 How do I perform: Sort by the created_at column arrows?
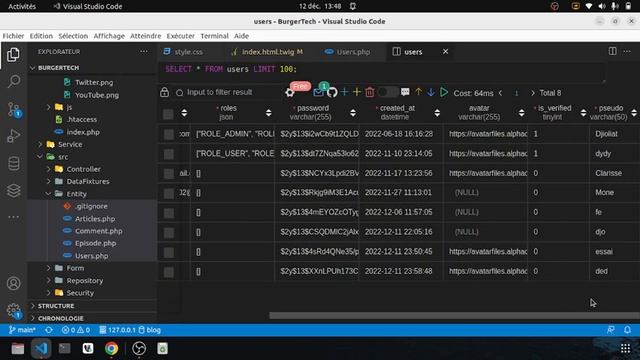[x=437, y=113]
